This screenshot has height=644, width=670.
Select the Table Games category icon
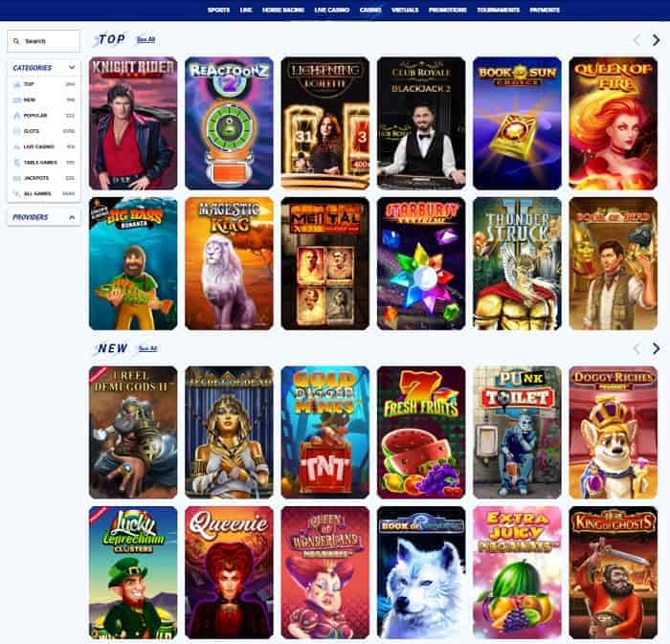(17, 162)
